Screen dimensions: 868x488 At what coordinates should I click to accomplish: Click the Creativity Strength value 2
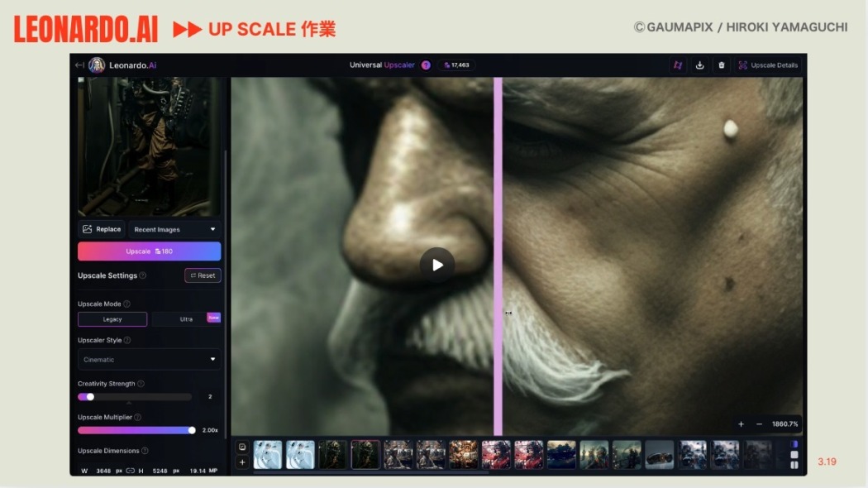pyautogui.click(x=210, y=397)
